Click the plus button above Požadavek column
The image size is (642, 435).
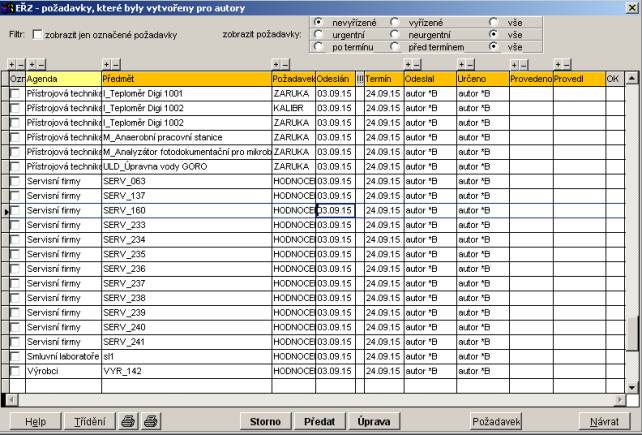pyautogui.click(x=276, y=64)
